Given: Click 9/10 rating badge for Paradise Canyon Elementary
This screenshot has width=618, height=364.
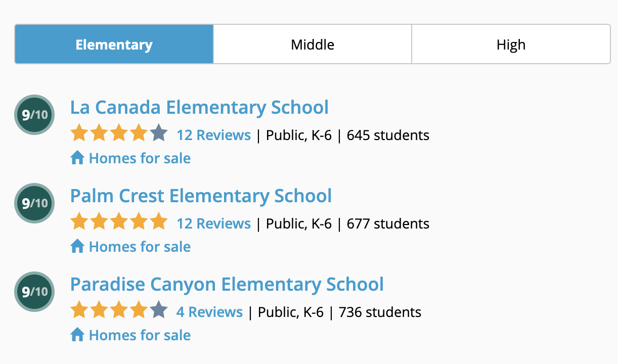Looking at the screenshot, I should [34, 292].
